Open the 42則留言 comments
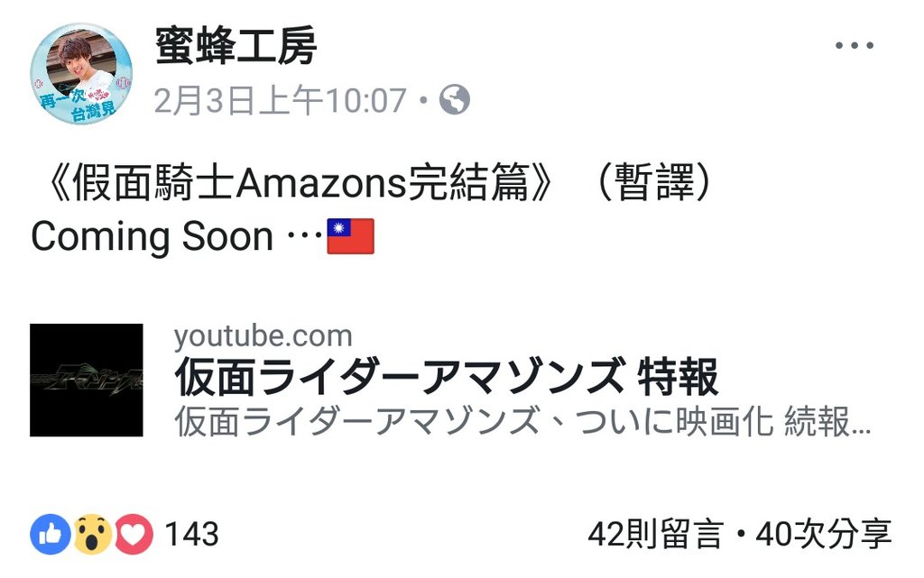The image size is (924, 578). point(655,535)
